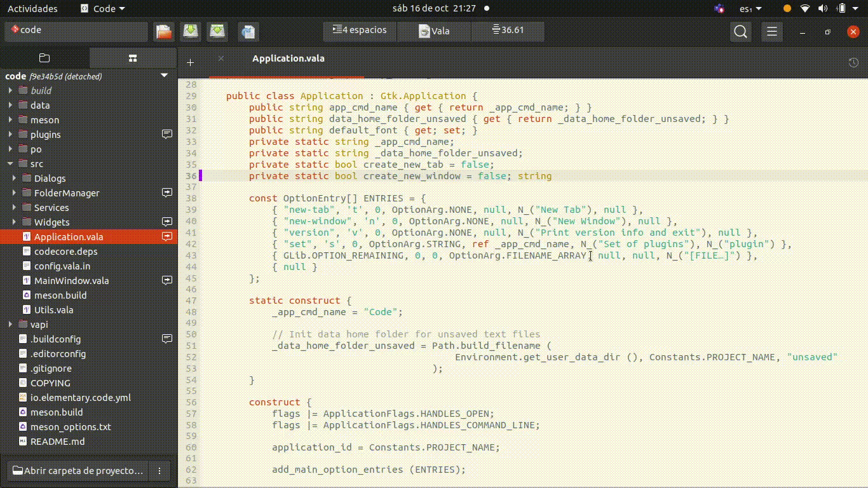Close the Application.vala tab
This screenshot has width=868, height=488.
[221, 58]
